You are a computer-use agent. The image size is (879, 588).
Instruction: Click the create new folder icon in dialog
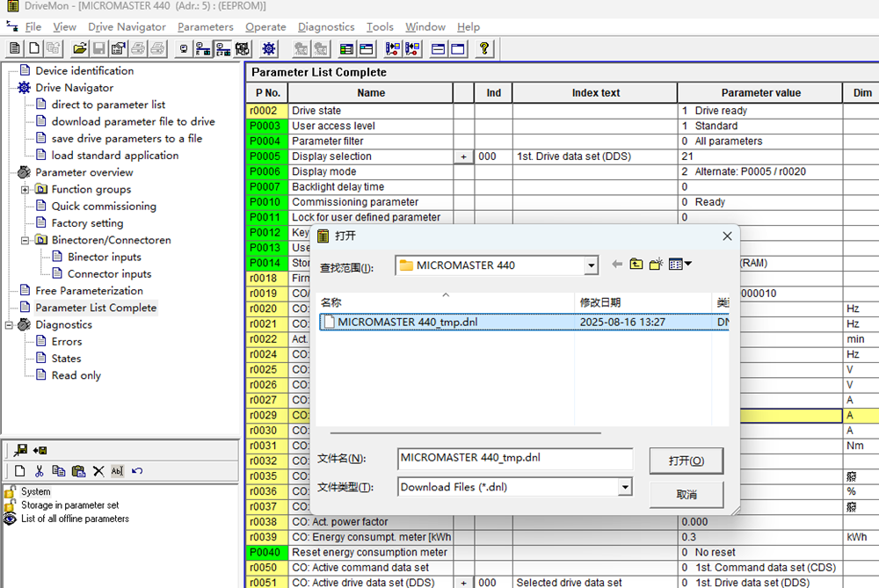[656, 264]
